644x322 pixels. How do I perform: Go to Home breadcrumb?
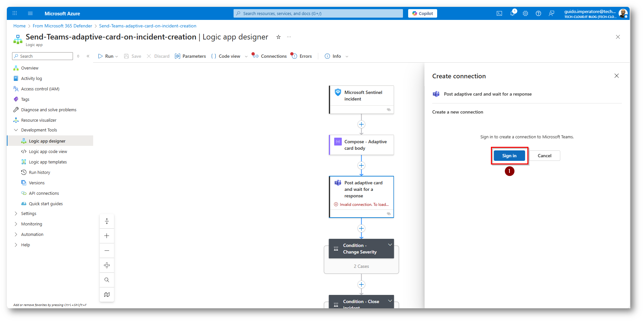click(20, 26)
